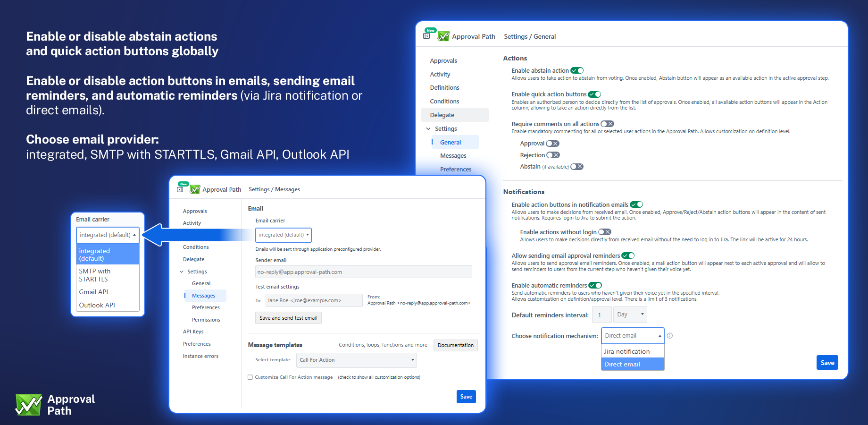
Task: Open Approvals in General window sidebar
Action: [x=443, y=60]
